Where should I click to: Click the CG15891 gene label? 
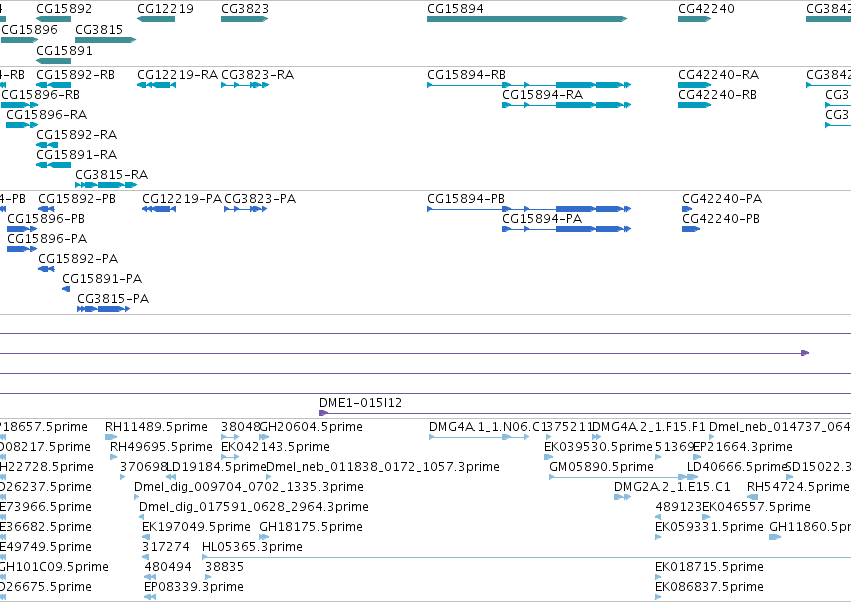click(64, 50)
